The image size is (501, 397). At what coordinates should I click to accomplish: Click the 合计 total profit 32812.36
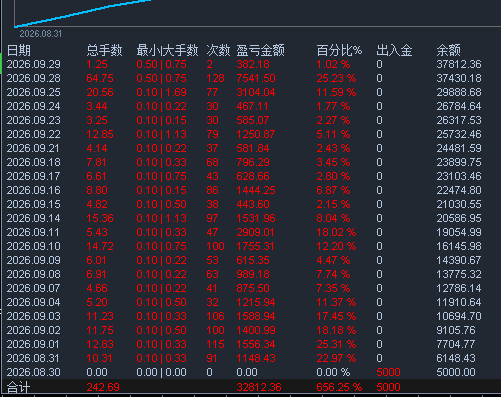[259, 387]
